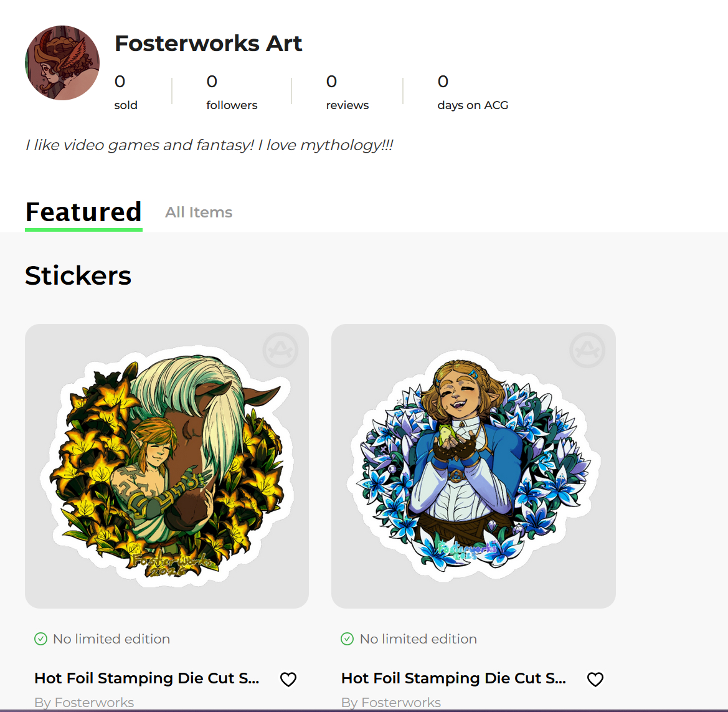Click the sold count stat
Screen dimensions: 728x712
coord(126,93)
